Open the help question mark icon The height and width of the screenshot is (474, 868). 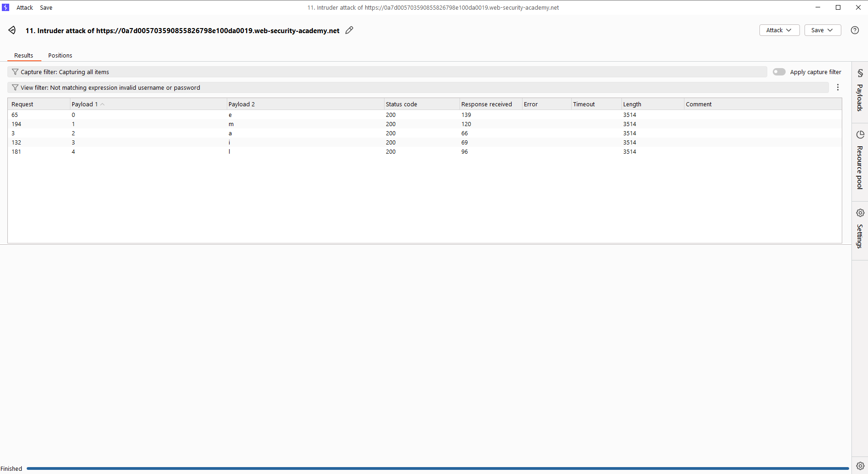[855, 30]
